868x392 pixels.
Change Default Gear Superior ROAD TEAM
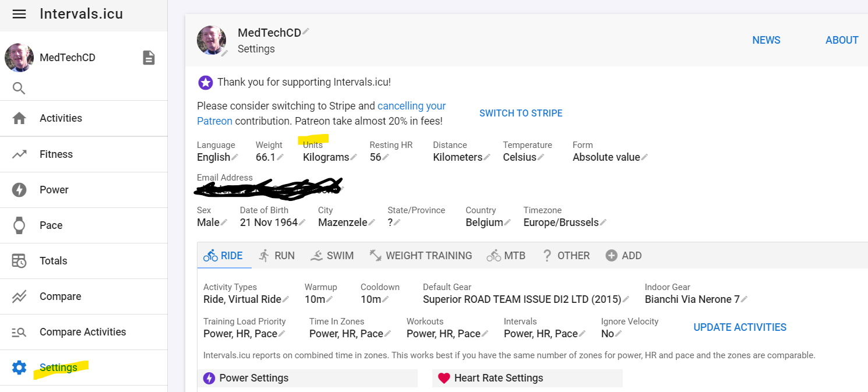[x=526, y=299]
